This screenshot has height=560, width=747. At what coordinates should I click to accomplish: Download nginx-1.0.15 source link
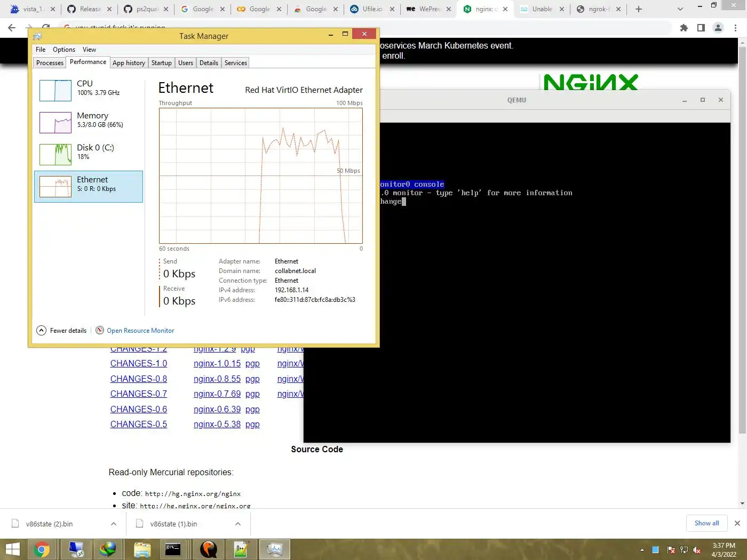tap(217, 364)
